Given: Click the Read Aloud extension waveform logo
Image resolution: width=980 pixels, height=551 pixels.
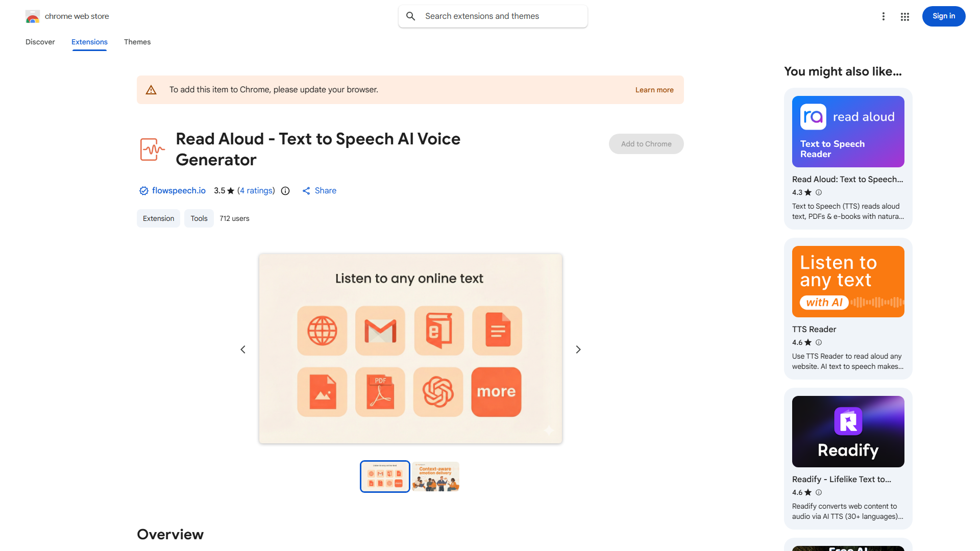Looking at the screenshot, I should tap(152, 149).
